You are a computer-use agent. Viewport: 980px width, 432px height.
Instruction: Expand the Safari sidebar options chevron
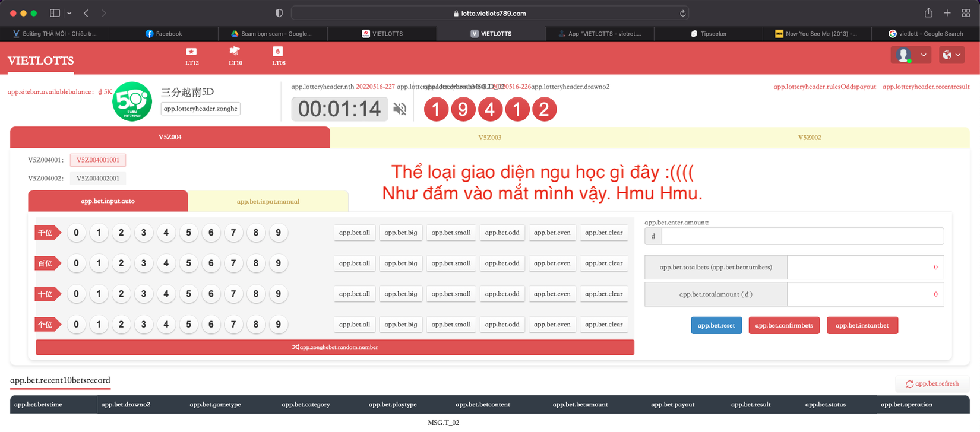pyautogui.click(x=69, y=13)
